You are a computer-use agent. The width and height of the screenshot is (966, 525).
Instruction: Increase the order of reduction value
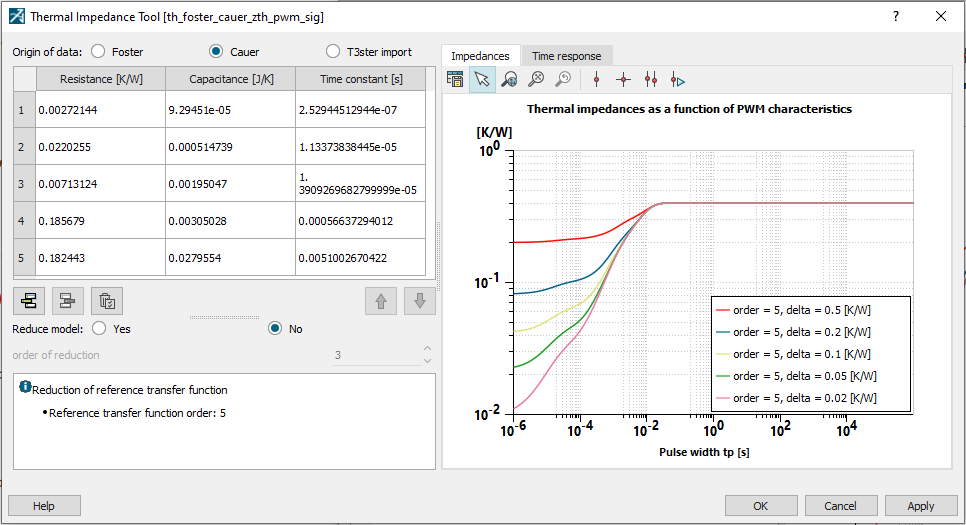(427, 349)
